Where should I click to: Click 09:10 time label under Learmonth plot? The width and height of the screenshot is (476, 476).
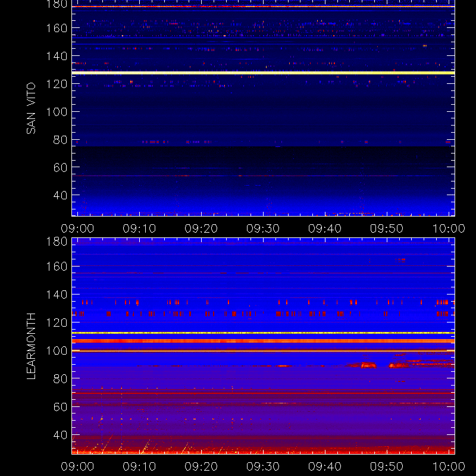[x=139, y=466]
